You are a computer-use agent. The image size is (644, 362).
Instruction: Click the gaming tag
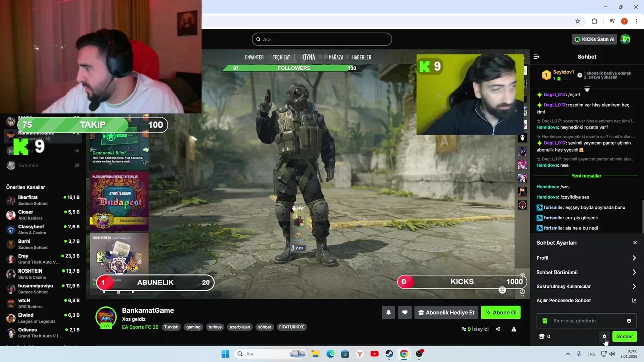pos(193,327)
